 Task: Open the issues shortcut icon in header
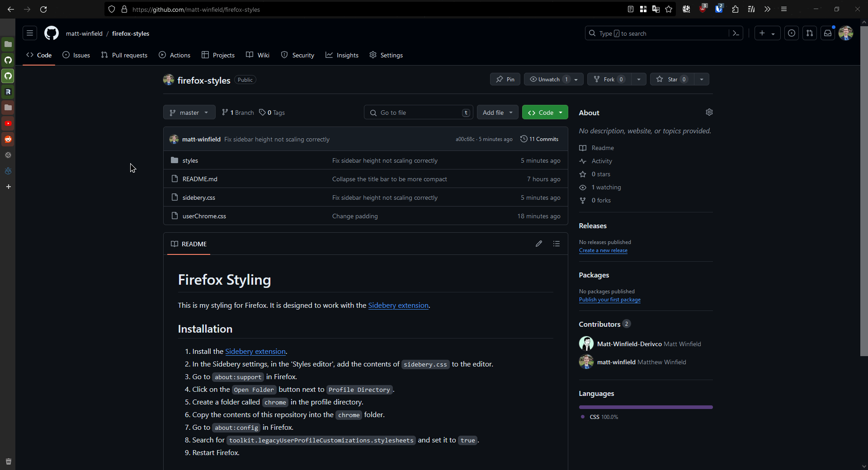[x=792, y=33]
